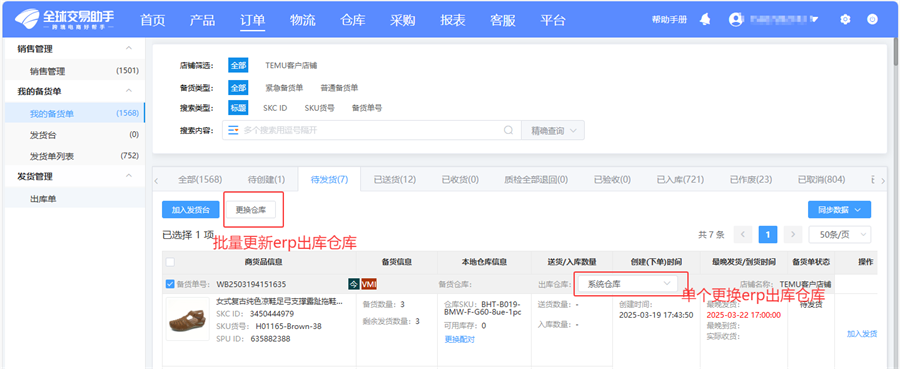The image size is (900, 369).
Task: Click the 今 badge on the order row
Action: click(354, 284)
